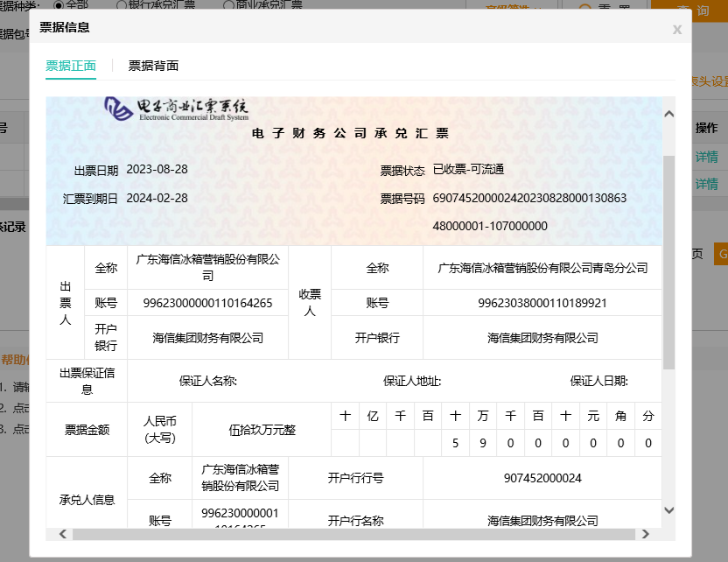Open the 票据背面 tab
728x562 pixels.
(x=153, y=66)
